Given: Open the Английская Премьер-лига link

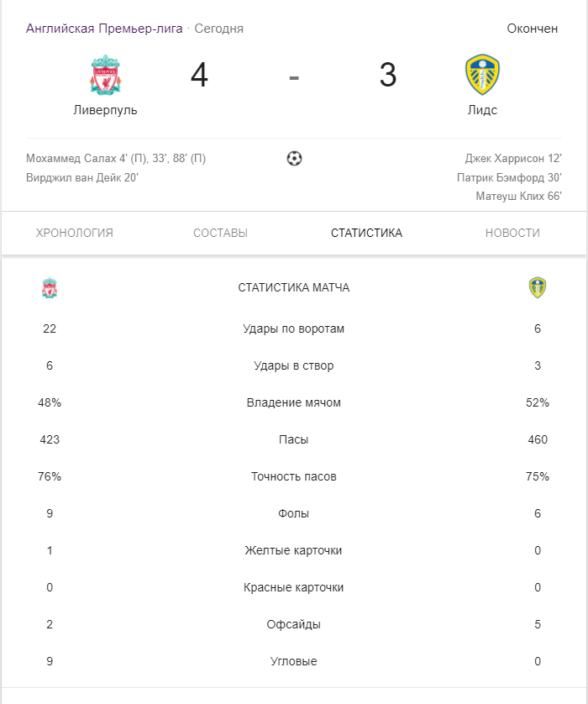Looking at the screenshot, I should [104, 29].
